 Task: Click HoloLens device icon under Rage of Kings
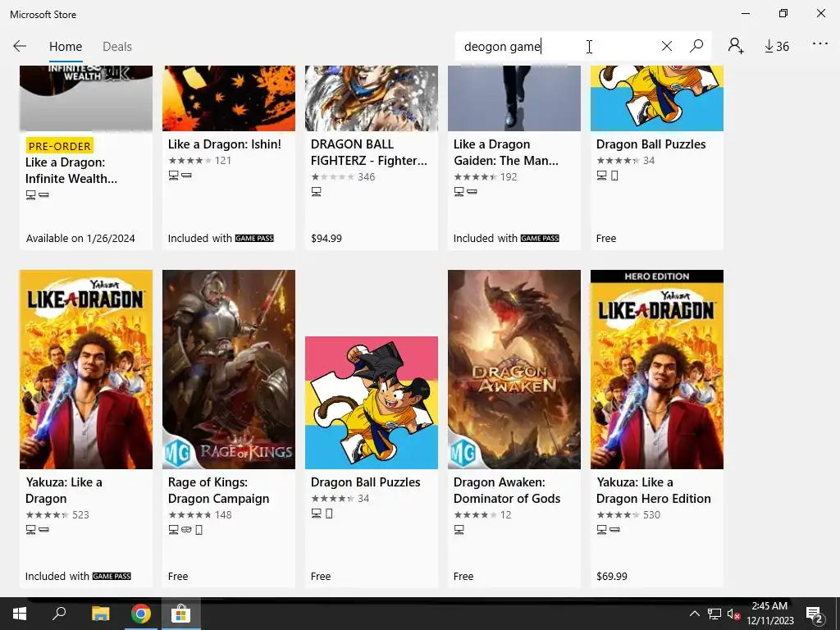pos(186,530)
